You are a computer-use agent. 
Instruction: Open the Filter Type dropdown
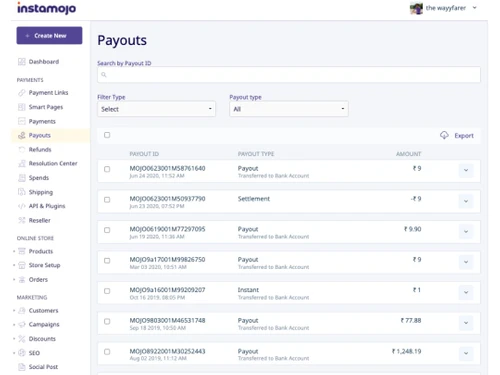pos(156,109)
